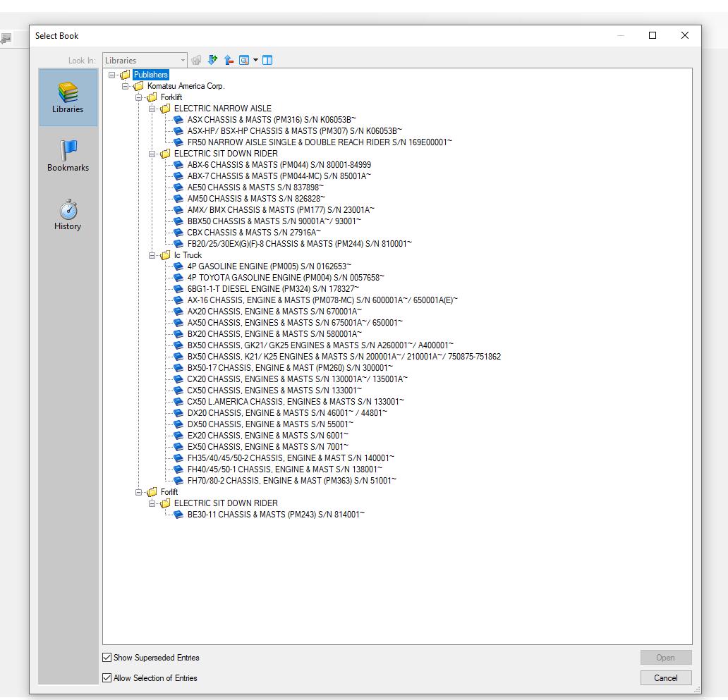Collapse the Publishers tree node
This screenshot has height=700, width=728.
pos(112,75)
